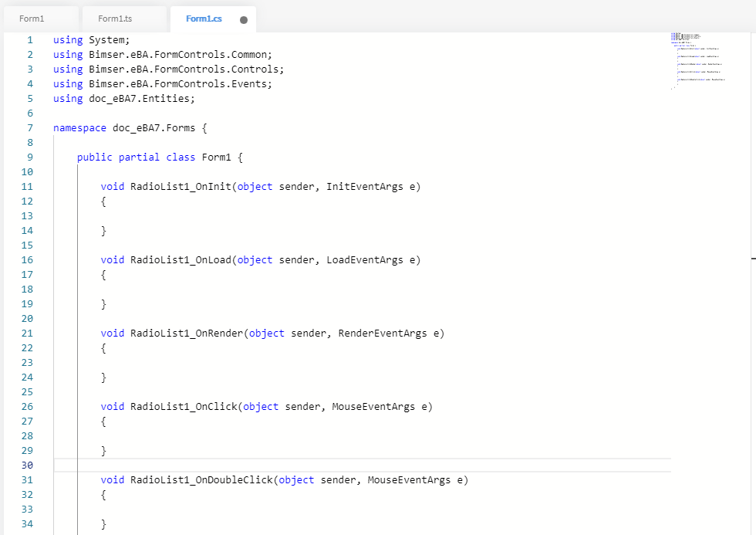The image size is (756, 535).
Task: Click the RadioList1_OnInit method name
Action: coord(181,187)
